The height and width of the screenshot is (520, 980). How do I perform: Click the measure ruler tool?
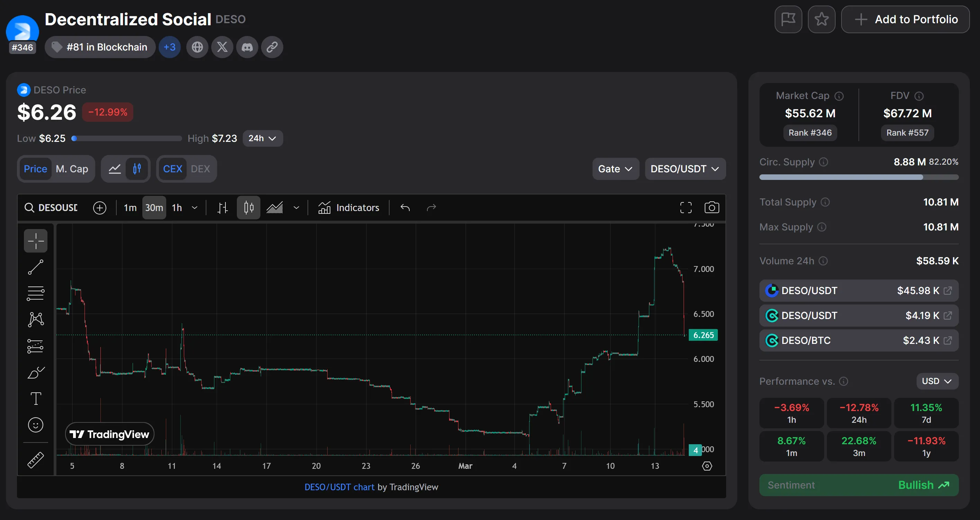coord(35,460)
